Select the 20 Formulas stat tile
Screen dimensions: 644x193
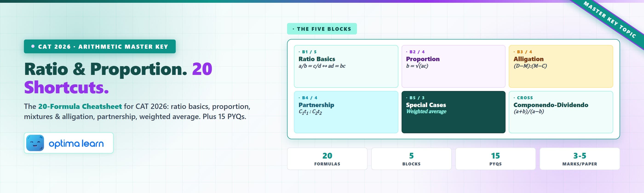click(327, 159)
